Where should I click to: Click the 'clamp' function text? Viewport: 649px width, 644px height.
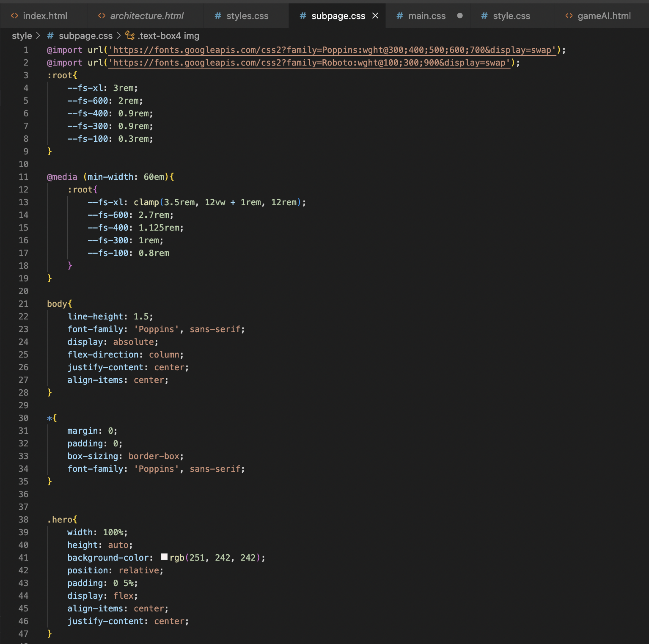(146, 202)
